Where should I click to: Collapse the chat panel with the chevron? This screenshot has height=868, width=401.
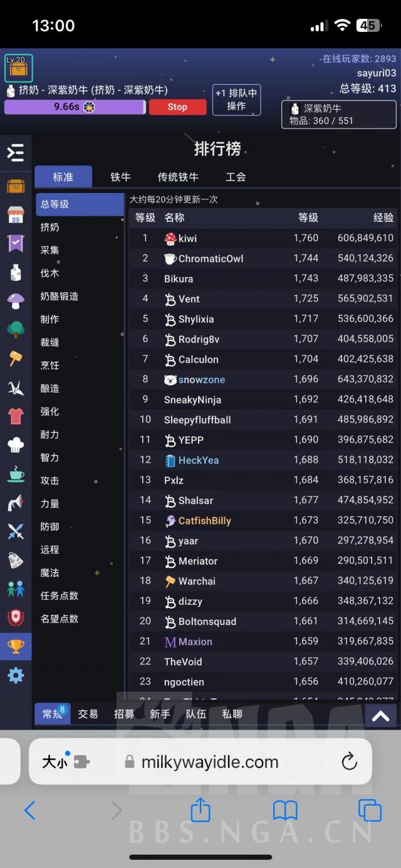point(380,714)
